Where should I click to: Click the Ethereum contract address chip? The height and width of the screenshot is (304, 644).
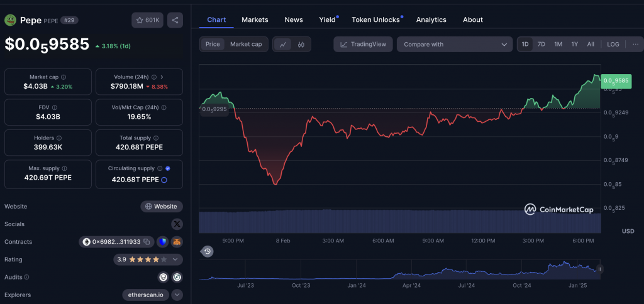116,242
